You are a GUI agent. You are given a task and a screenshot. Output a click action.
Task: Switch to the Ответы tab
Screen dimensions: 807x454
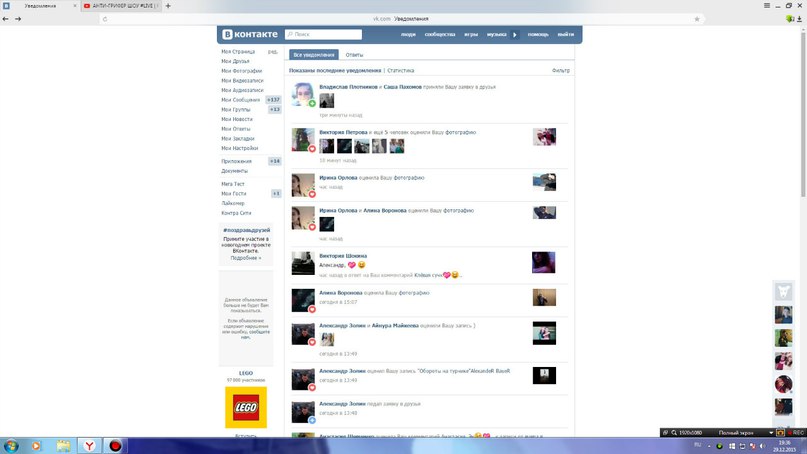(354, 55)
